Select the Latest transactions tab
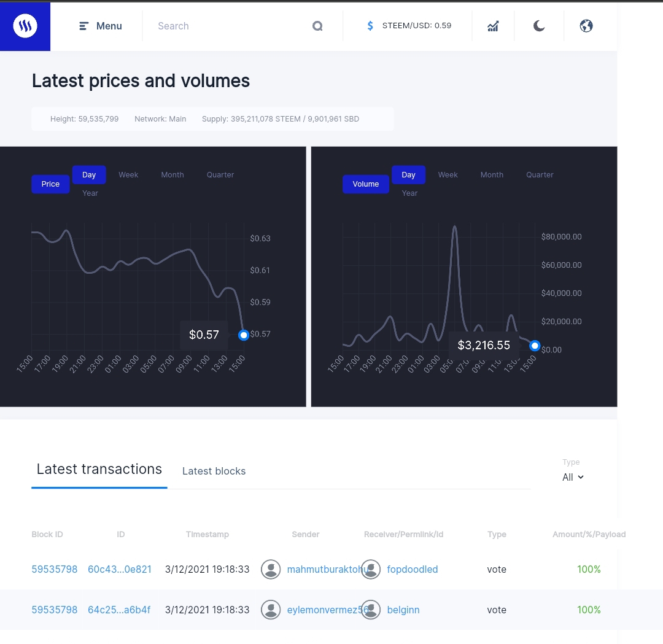 coord(99,469)
